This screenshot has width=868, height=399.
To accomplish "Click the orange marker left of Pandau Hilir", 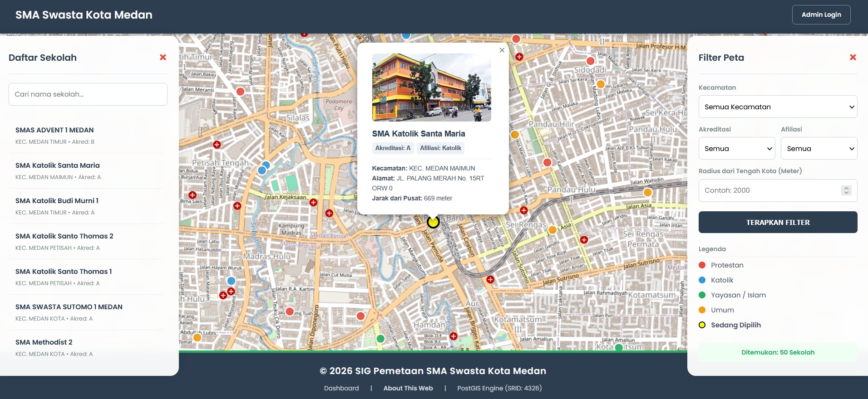I will [515, 135].
